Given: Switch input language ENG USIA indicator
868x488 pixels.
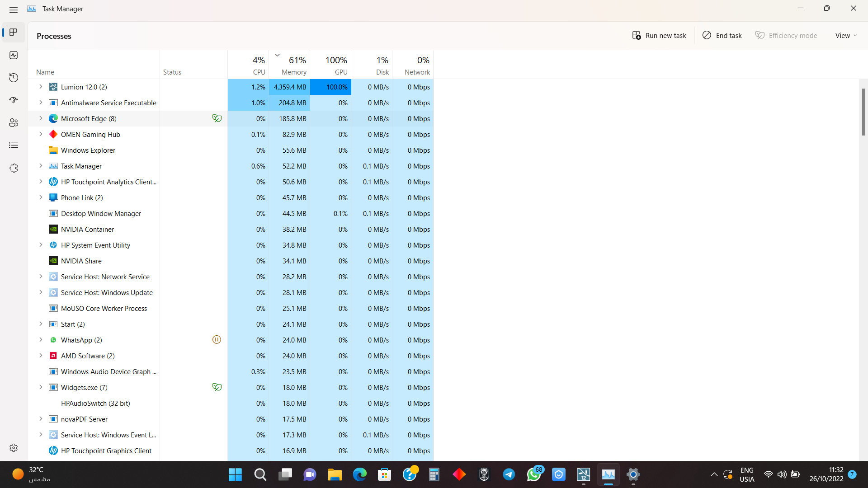Looking at the screenshot, I should point(747,474).
